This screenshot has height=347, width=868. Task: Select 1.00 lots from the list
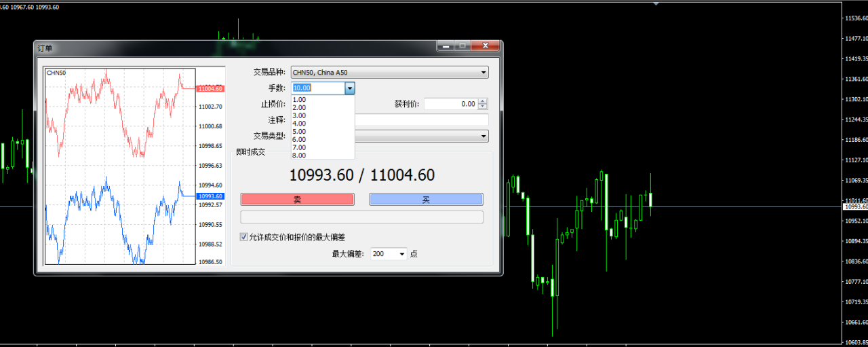pyautogui.click(x=299, y=100)
